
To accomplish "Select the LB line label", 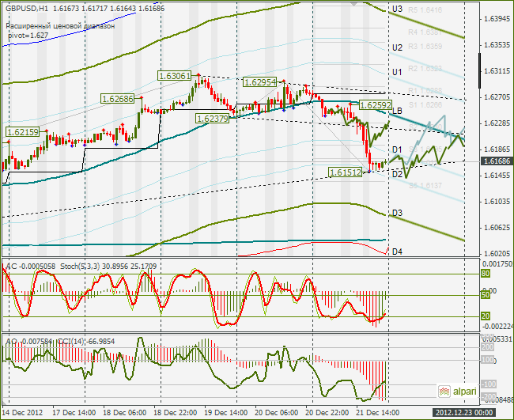I will pos(397,112).
